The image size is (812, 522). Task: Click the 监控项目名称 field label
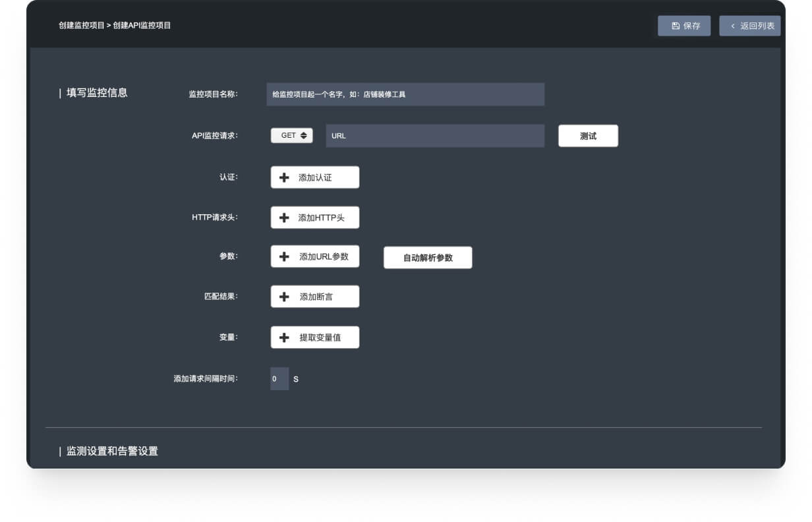213,94
